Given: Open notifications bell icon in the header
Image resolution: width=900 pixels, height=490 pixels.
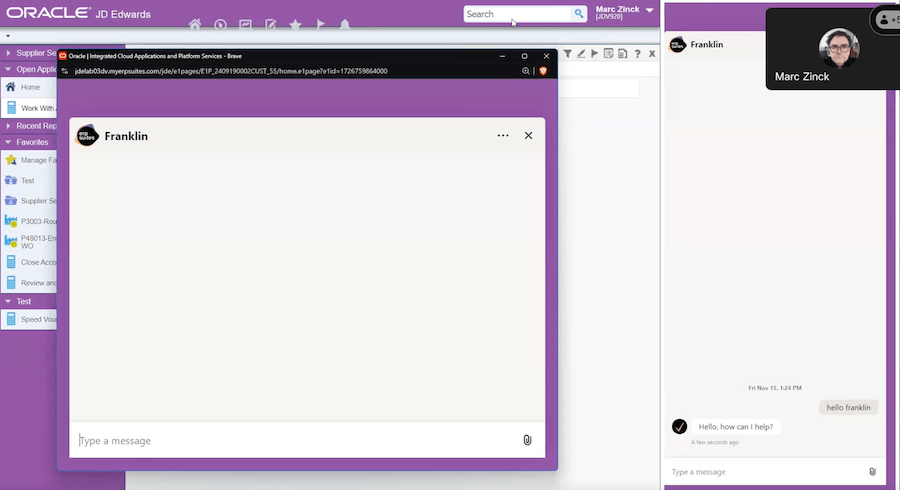Looking at the screenshot, I should [x=345, y=24].
